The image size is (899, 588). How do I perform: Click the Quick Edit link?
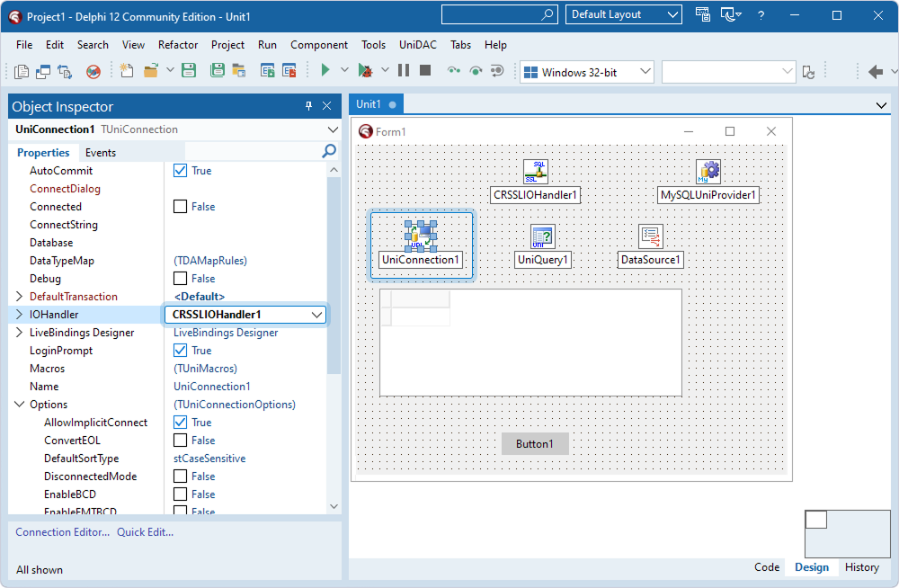click(145, 531)
